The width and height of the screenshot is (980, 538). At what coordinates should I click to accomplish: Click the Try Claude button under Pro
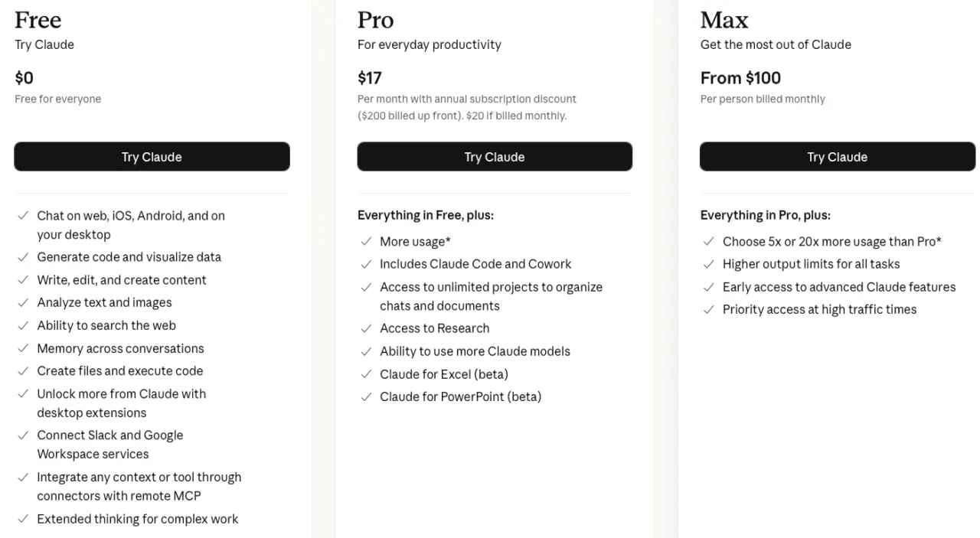495,157
